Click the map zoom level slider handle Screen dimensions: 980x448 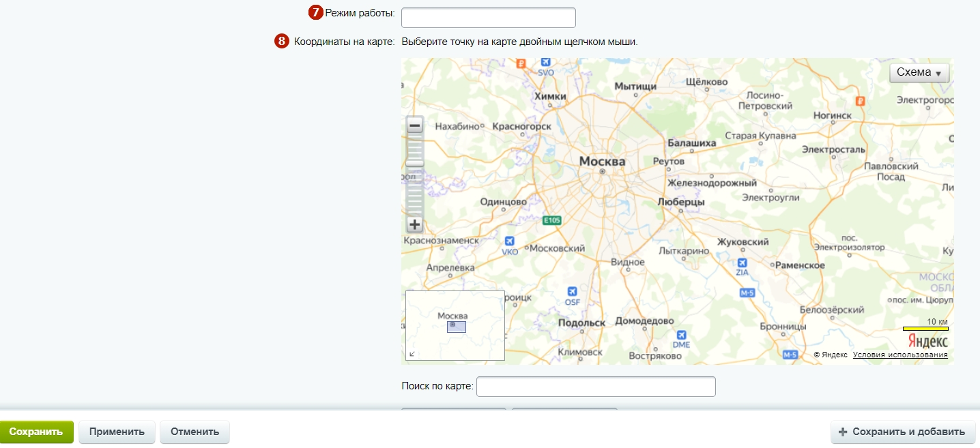[414, 162]
